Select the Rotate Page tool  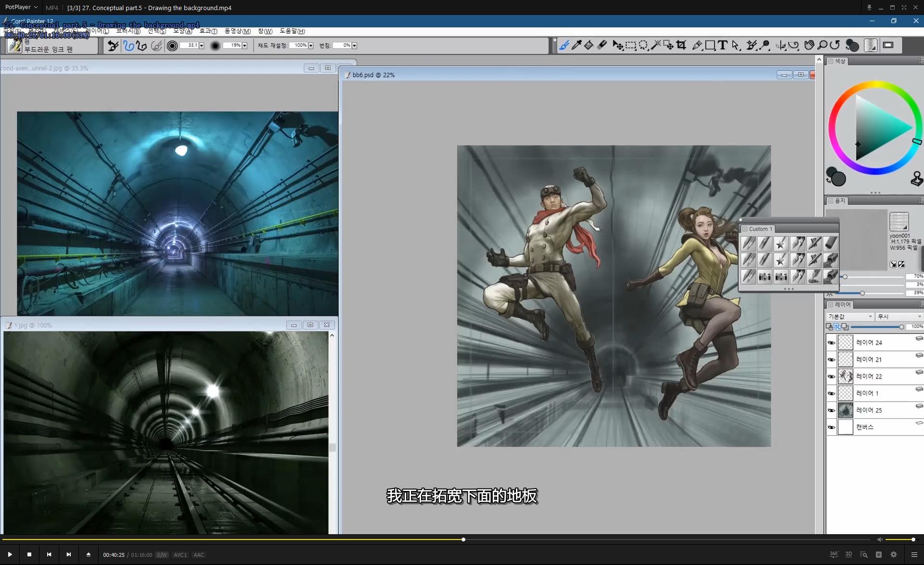coord(835,45)
